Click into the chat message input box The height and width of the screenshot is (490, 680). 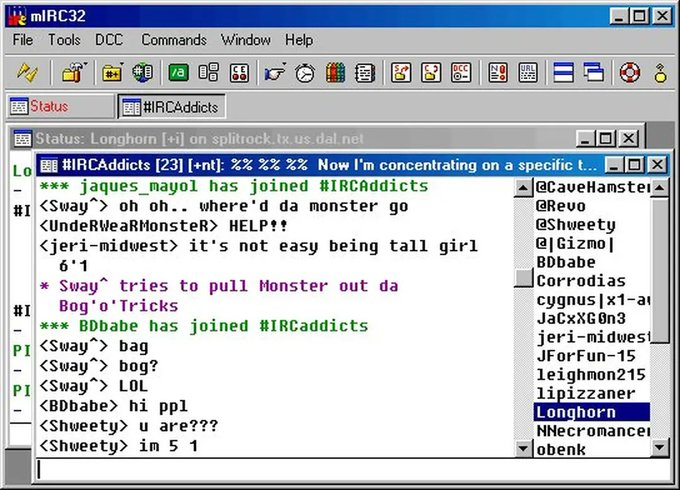352,470
